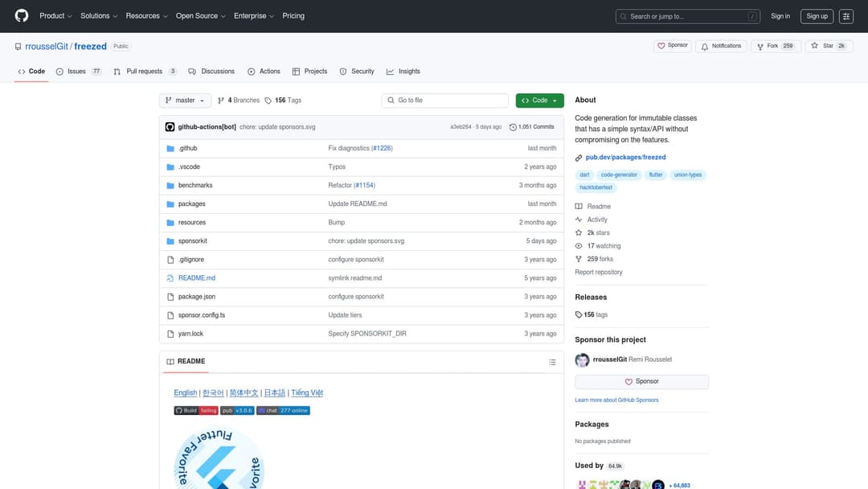Click the pub v3.0.6 badge
868x489 pixels.
(x=237, y=410)
